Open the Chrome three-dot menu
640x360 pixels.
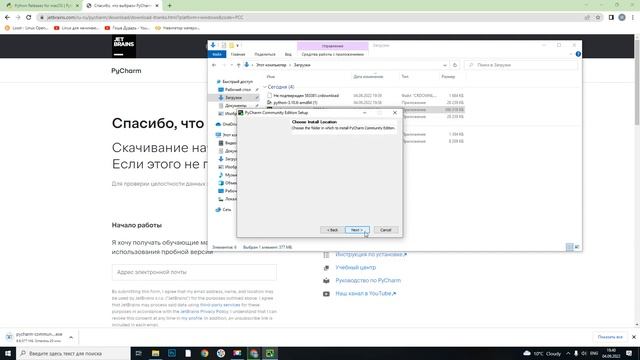tap(633, 18)
